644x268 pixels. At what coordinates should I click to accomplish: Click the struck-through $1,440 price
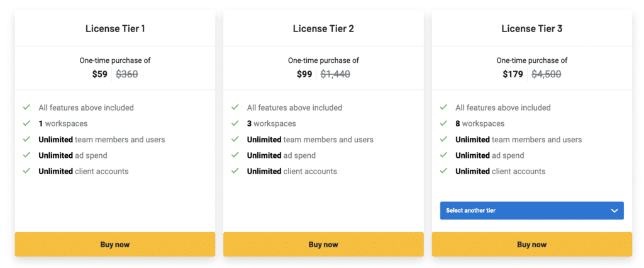click(335, 74)
